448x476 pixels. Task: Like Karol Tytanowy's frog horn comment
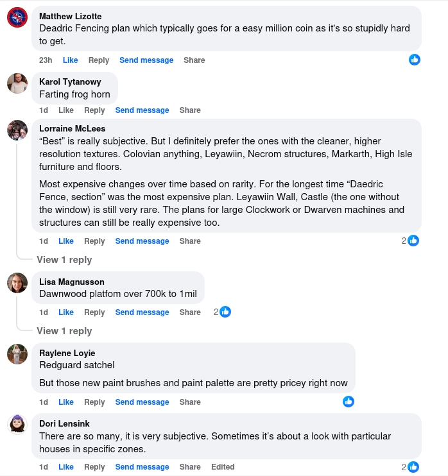[x=66, y=110]
